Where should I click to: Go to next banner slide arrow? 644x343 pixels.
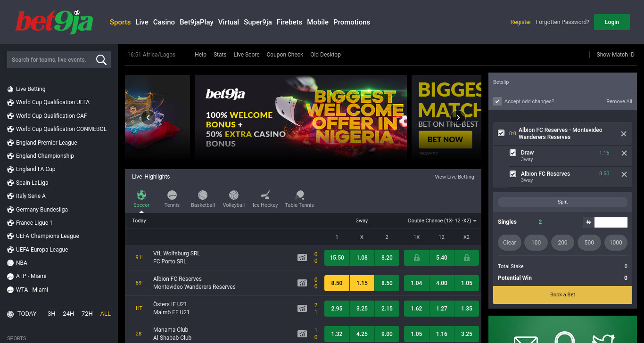[x=458, y=117]
